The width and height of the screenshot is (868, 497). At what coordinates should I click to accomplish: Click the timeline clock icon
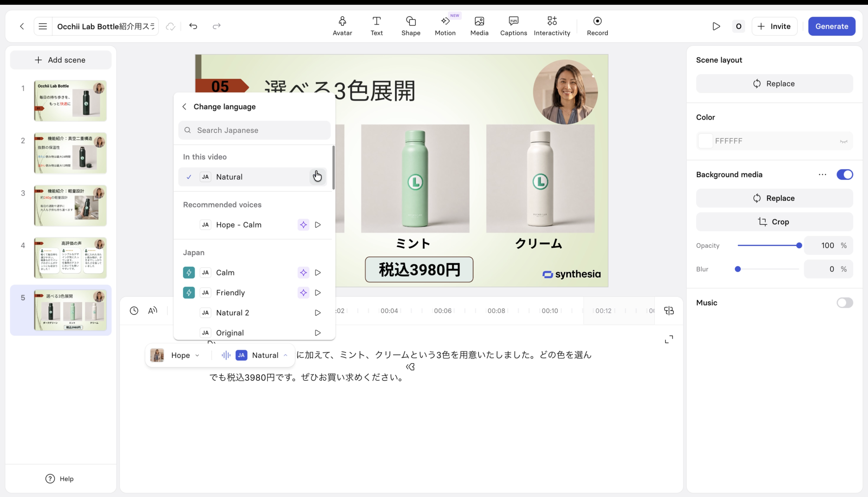click(x=134, y=310)
